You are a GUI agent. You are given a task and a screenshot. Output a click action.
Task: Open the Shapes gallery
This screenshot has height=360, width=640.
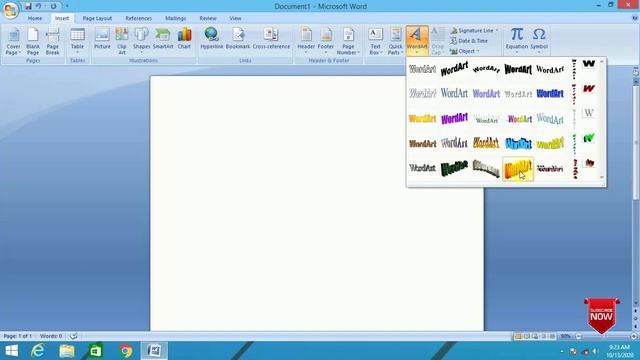point(142,40)
